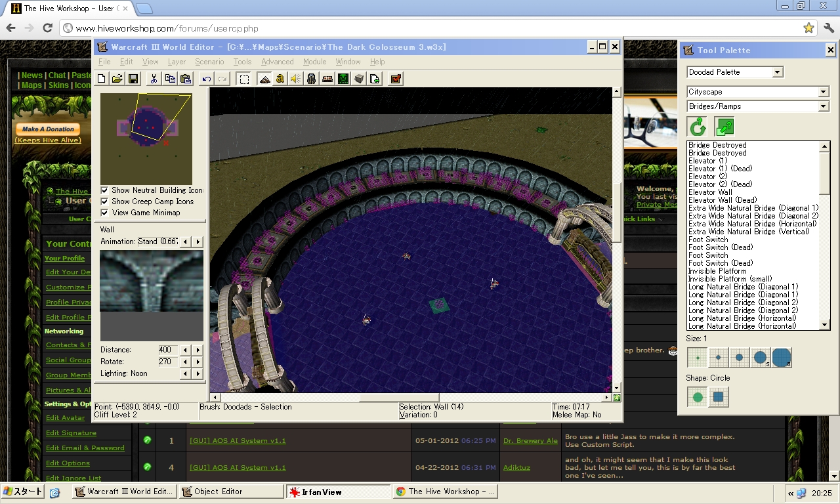Toggle Show Neutral Building Icons checkbox
This screenshot has width=840, height=504.
tap(104, 190)
